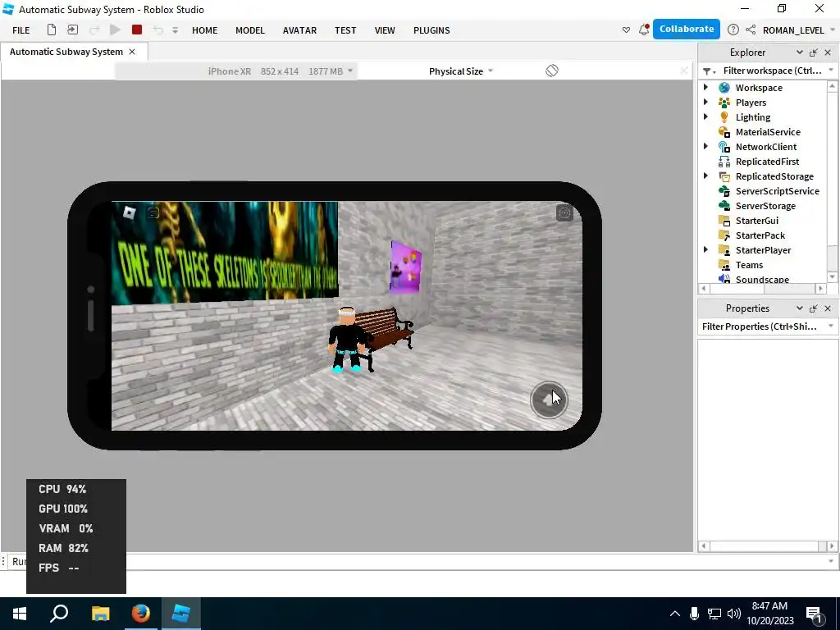The width and height of the screenshot is (840, 630).
Task: Tap the in-game screenshot capture icon
Action: click(564, 213)
